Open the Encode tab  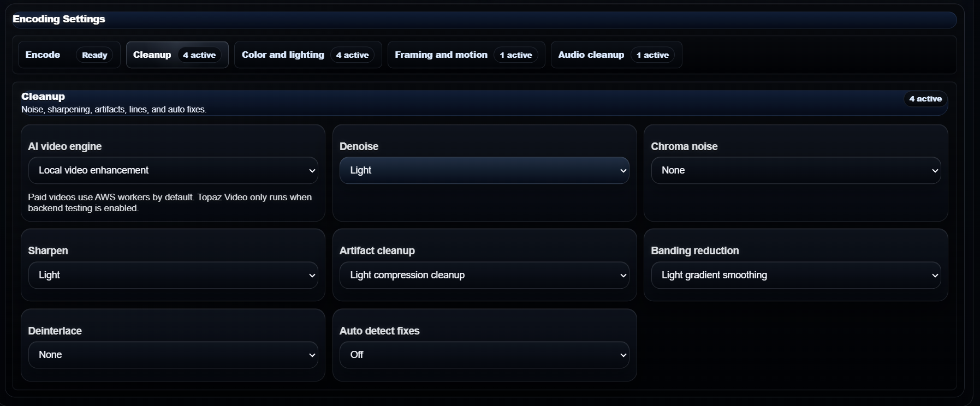point(69,55)
